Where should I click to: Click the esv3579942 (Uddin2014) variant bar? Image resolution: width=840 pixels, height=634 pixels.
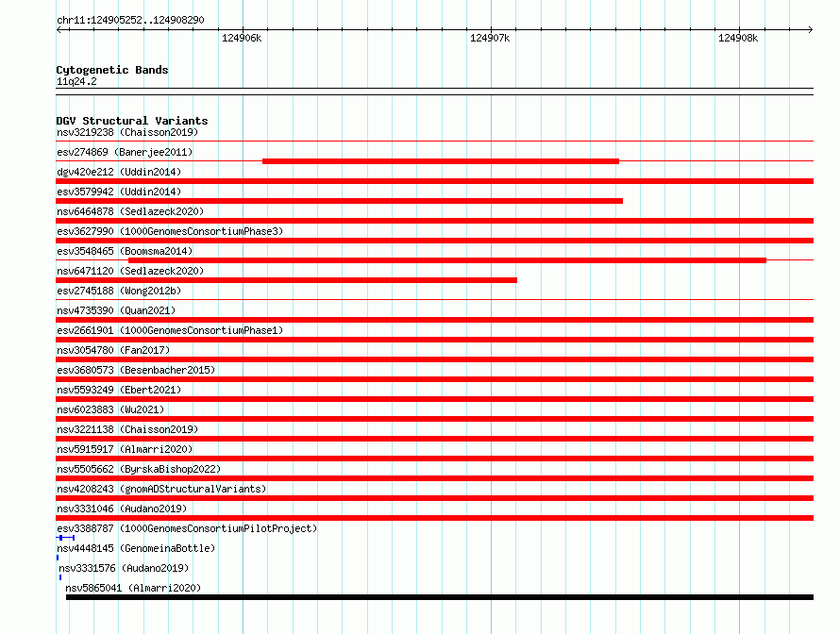click(x=339, y=201)
